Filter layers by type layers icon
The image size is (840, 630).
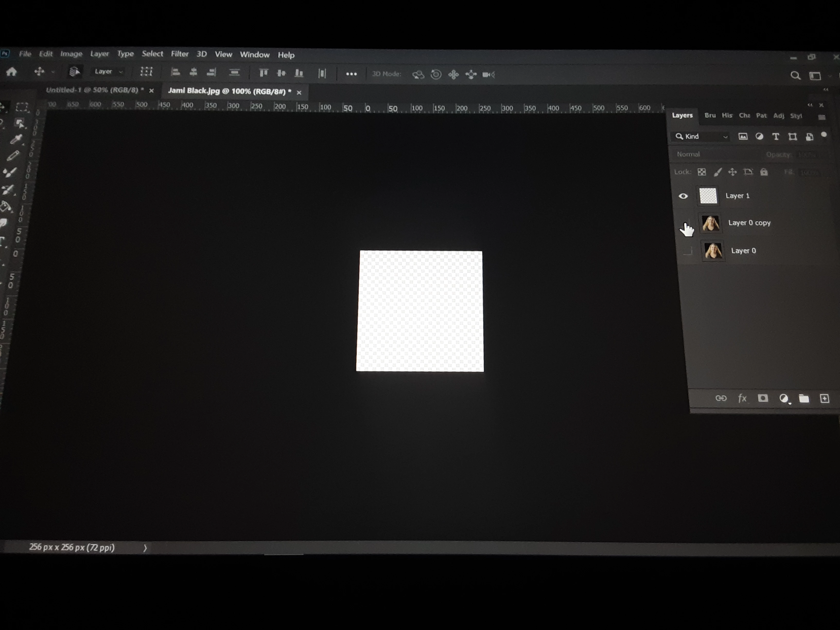[x=775, y=137]
